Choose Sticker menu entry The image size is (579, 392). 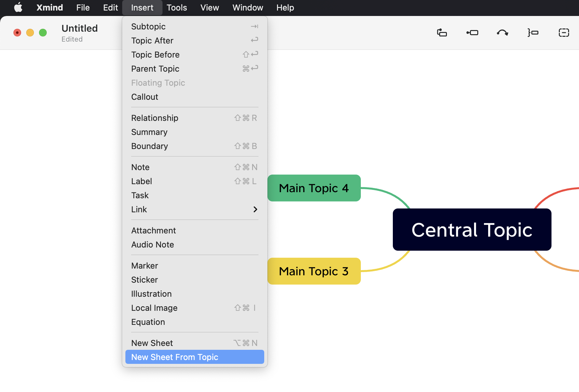(195, 280)
